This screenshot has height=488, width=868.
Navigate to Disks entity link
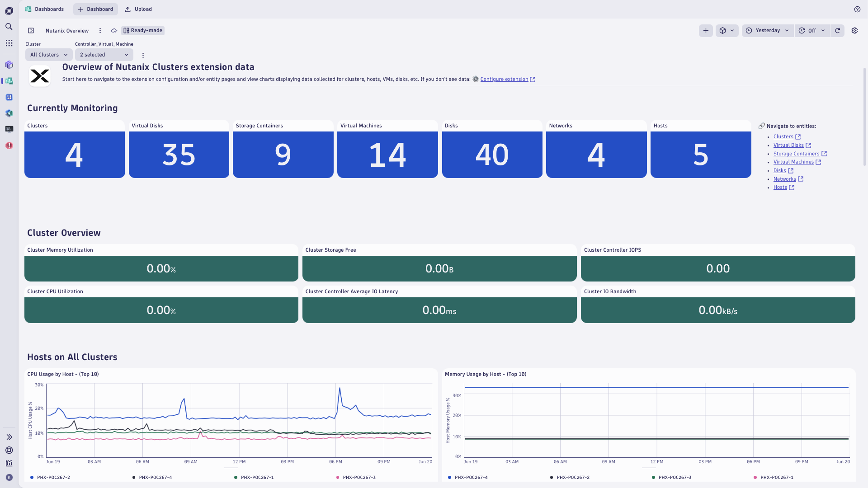coord(779,171)
